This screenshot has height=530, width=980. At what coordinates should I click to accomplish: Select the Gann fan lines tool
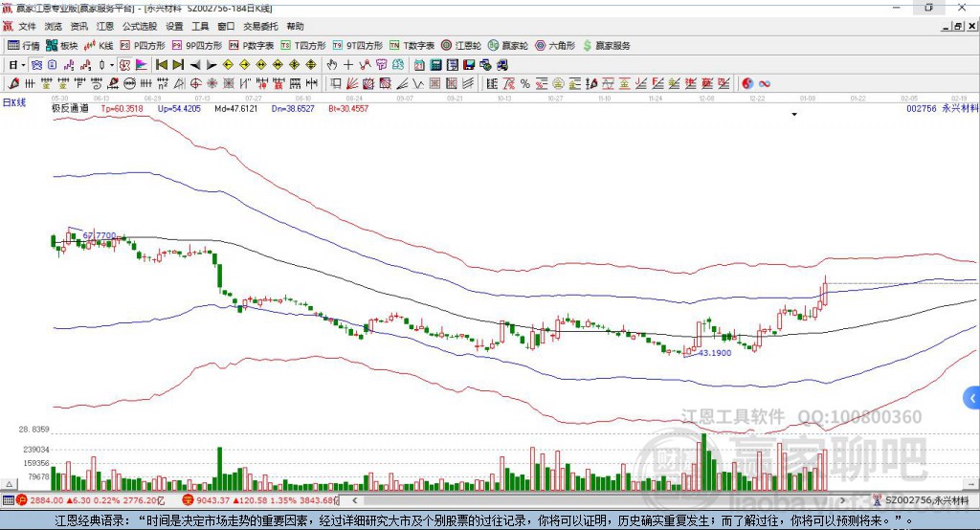[x=352, y=84]
